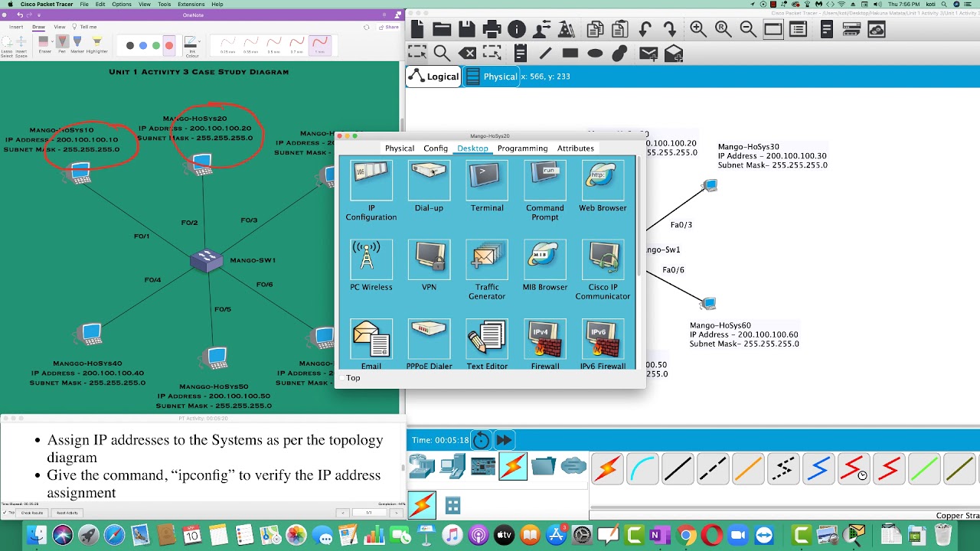The image size is (980, 551).
Task: Launch the Terminal application
Action: (487, 187)
